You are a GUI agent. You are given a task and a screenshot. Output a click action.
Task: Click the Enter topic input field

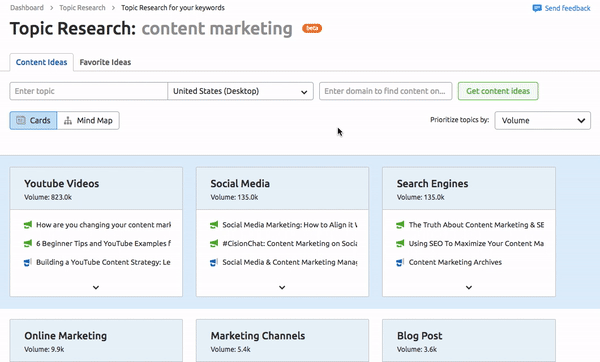[x=88, y=91]
